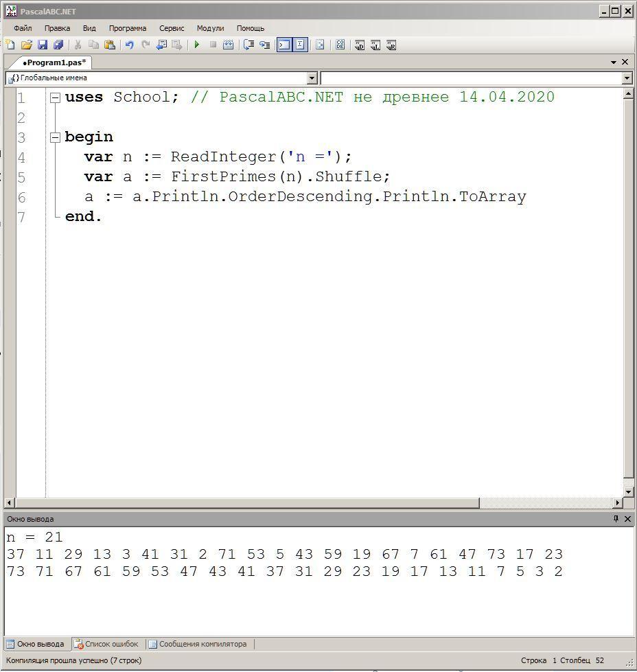Click the horizontal scrollbar left arrow
The image size is (637, 672).
pyautogui.click(x=10, y=502)
